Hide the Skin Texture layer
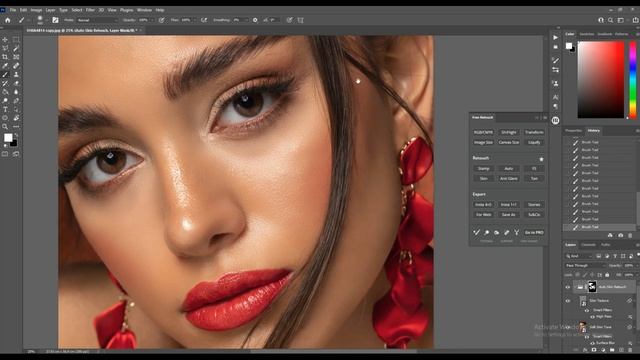The height and width of the screenshot is (360, 640). click(568, 301)
